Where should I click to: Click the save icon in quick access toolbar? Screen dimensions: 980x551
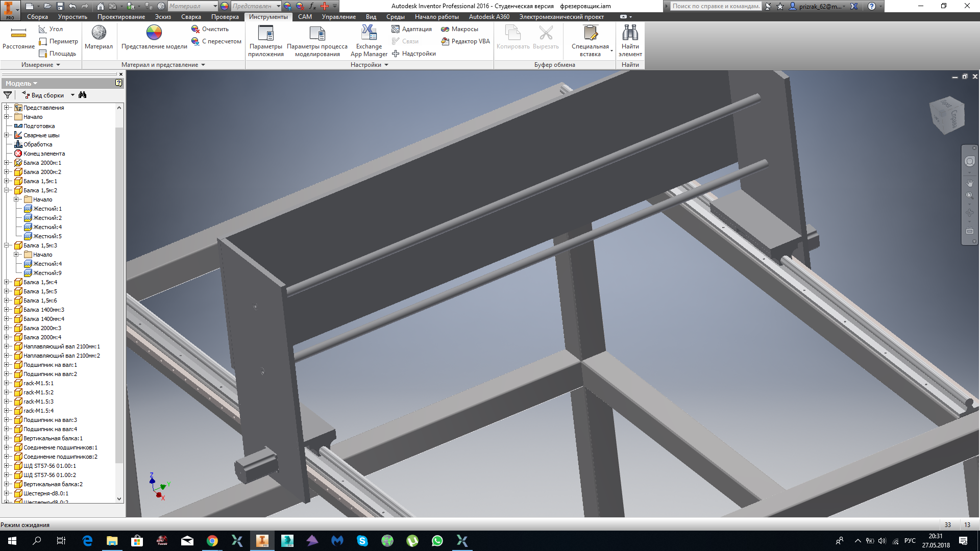60,6
